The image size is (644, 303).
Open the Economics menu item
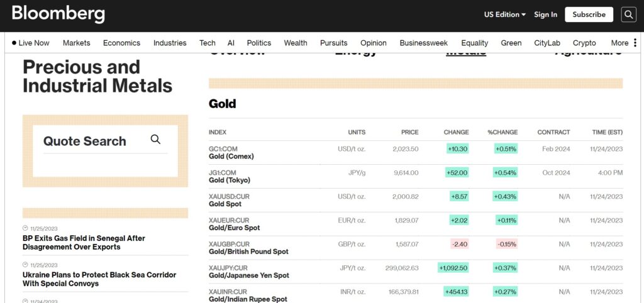point(121,43)
